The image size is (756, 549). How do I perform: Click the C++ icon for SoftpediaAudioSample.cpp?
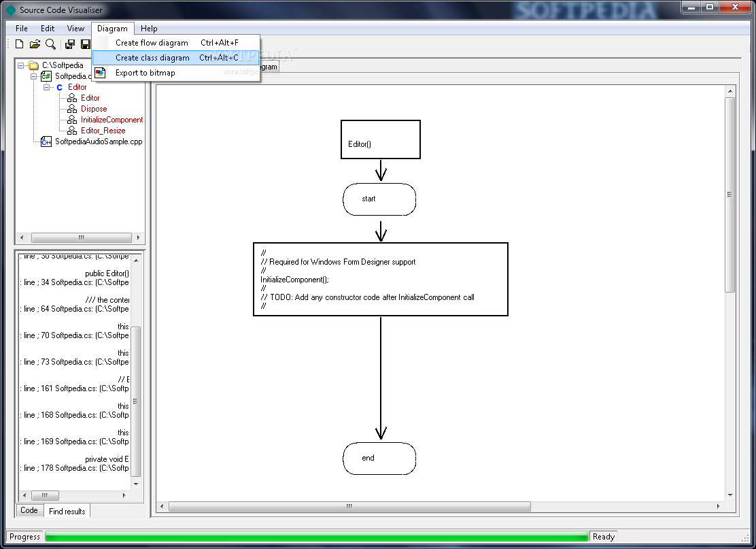click(46, 142)
